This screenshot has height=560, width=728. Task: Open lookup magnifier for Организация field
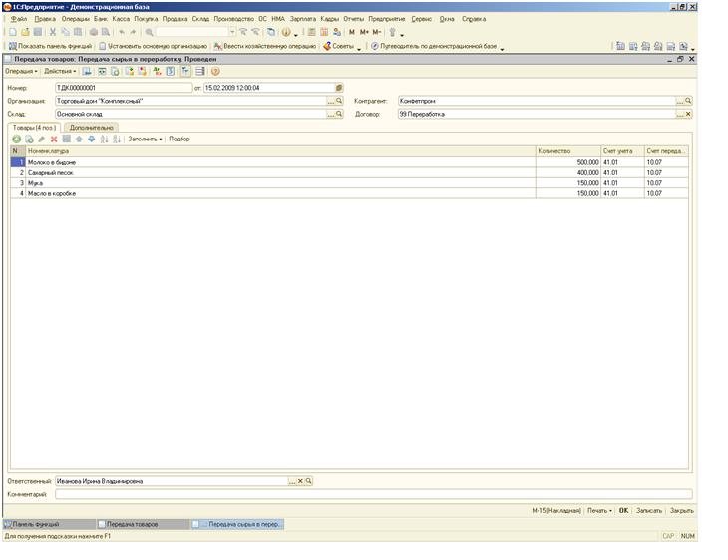click(x=339, y=101)
